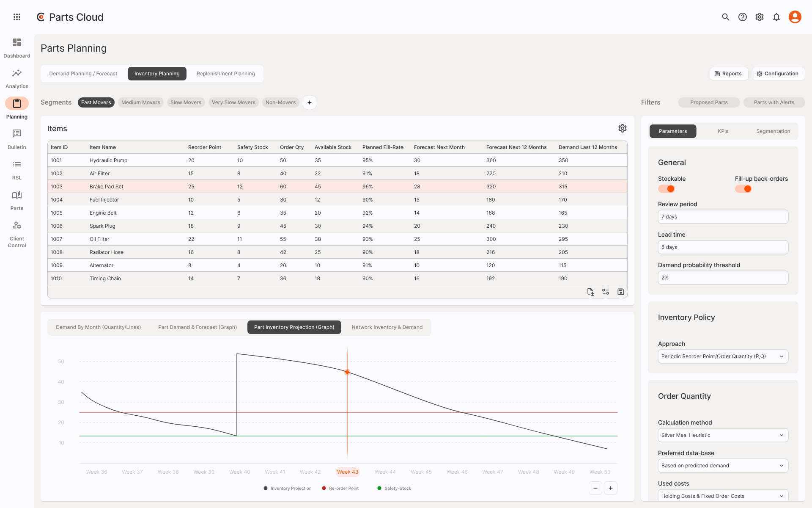
Task: Edit demand probability threshold field
Action: (723, 278)
